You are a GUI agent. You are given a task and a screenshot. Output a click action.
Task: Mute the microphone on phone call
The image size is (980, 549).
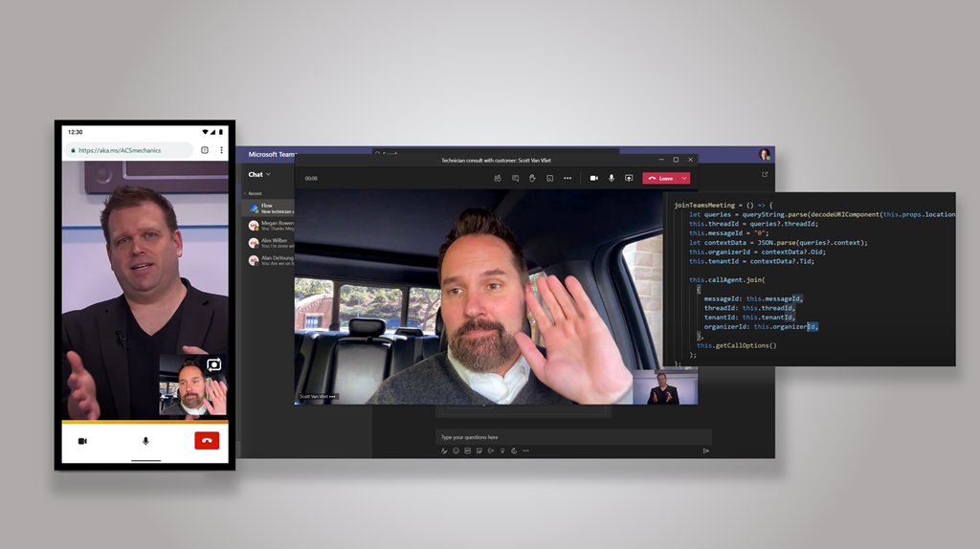pyautogui.click(x=145, y=441)
